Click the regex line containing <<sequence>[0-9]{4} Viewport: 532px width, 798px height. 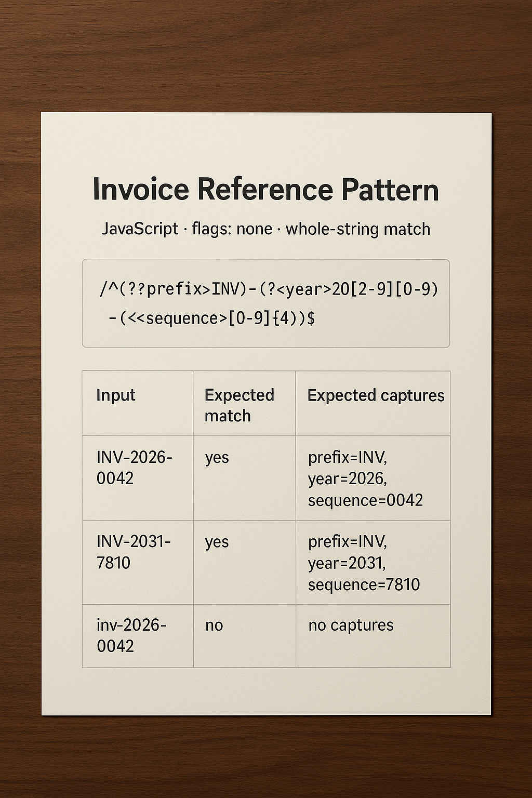coord(211,317)
